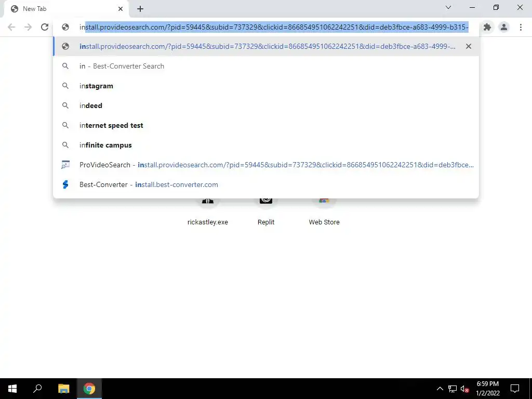Click the search icon beside 'internet speed test'
The image size is (532, 399).
coord(65,125)
